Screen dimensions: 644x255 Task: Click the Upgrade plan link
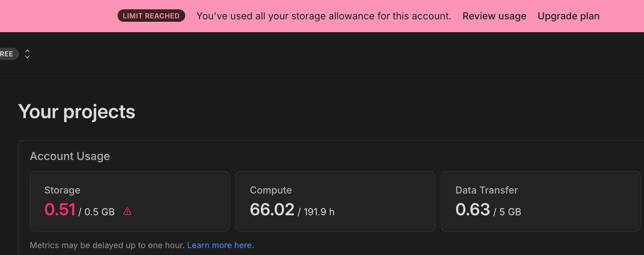click(568, 16)
